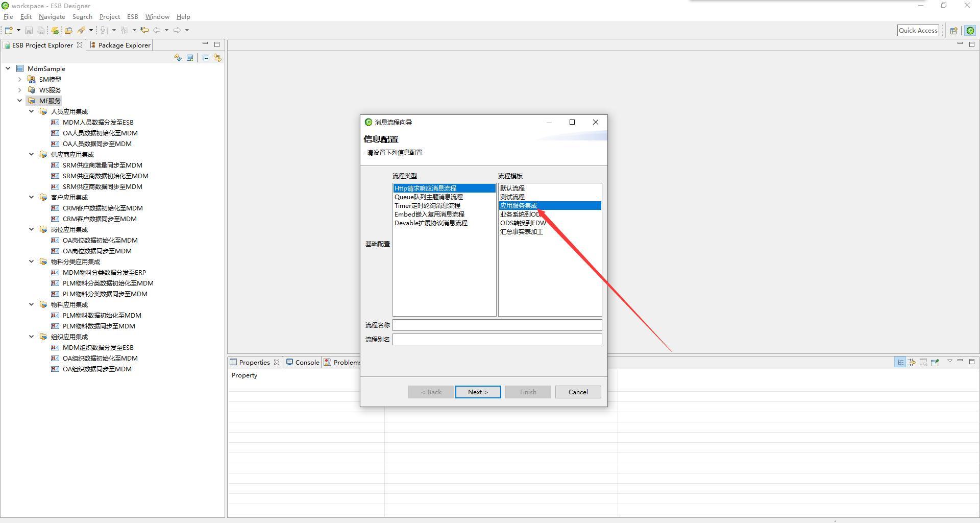Viewport: 980px width, 523px height.
Task: Click the Forward navigation arrow icon
Action: [x=177, y=30]
